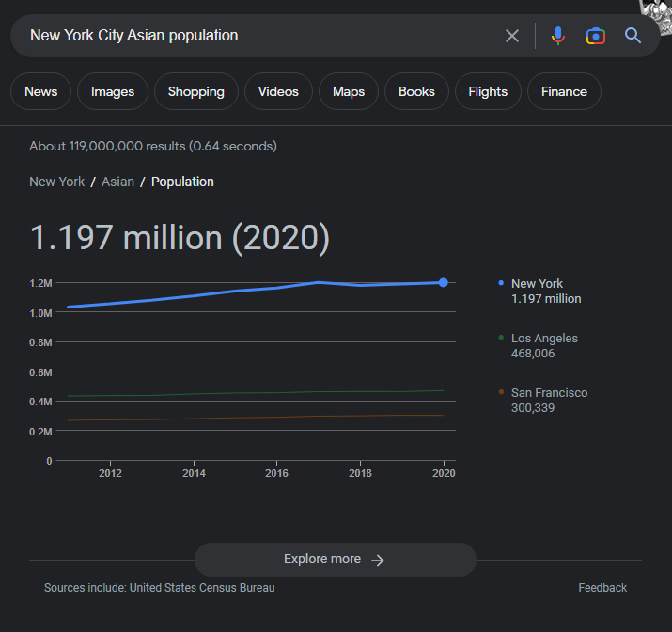Switch to the News tab
The width and height of the screenshot is (672, 632).
[41, 91]
